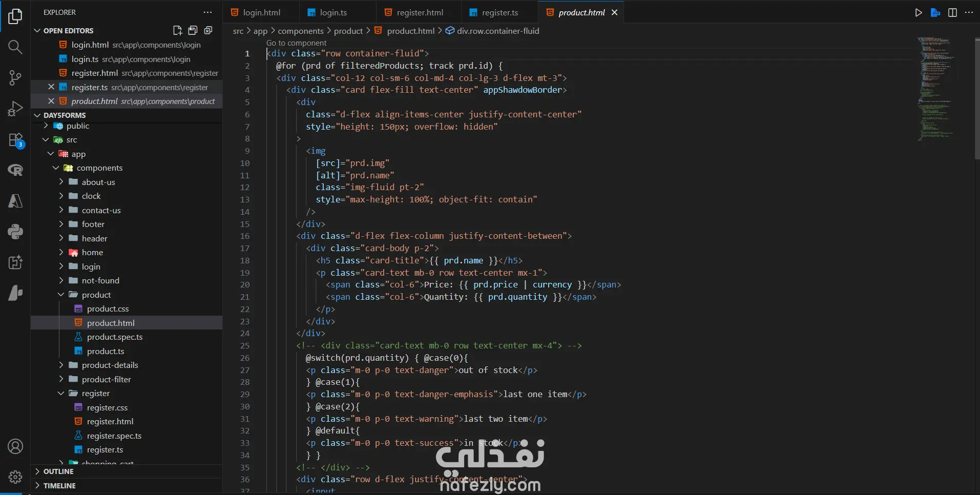Collapse the DAY5FORMS project section
Viewport: 980px width, 495px height.
tap(37, 115)
